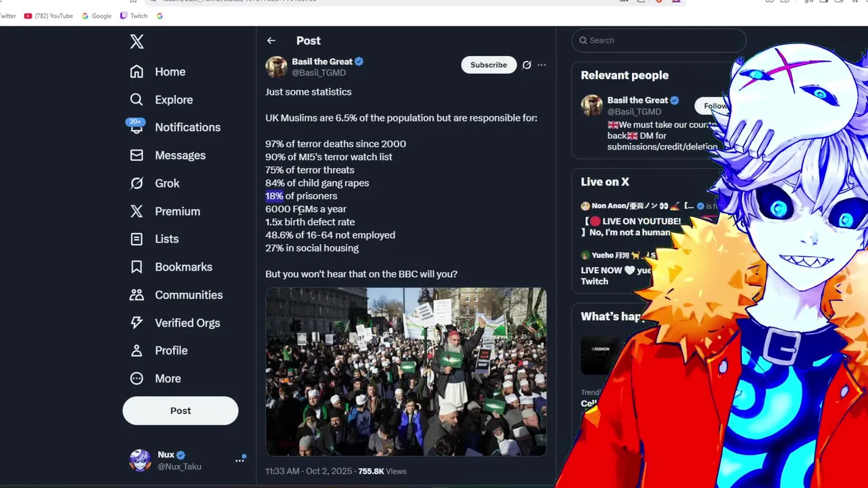
Task: Open Notifications bell with 20+ badge
Action: [136, 127]
